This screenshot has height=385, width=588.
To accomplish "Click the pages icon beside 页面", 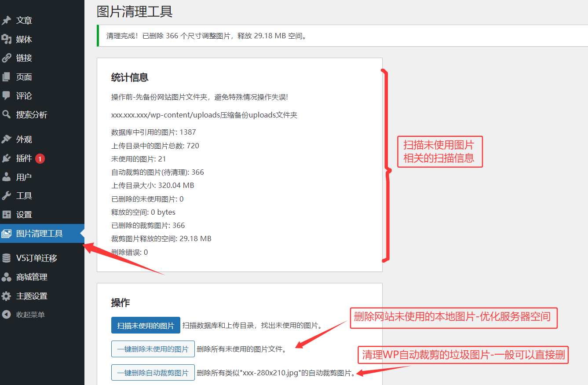I will [x=7, y=77].
